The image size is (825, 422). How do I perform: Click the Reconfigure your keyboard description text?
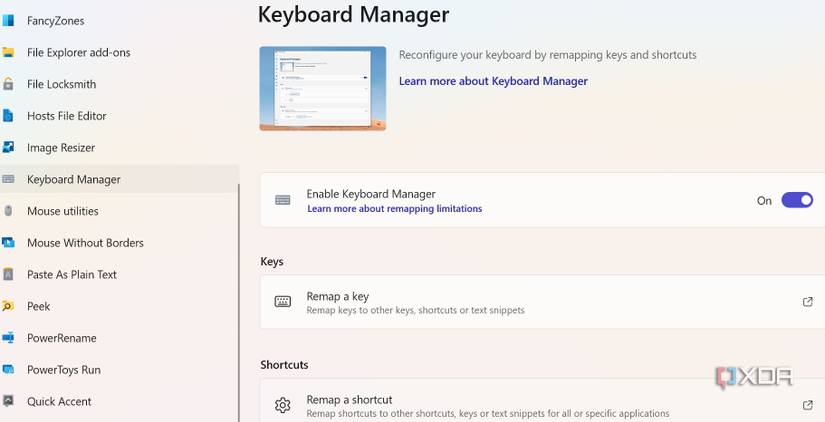coord(547,55)
